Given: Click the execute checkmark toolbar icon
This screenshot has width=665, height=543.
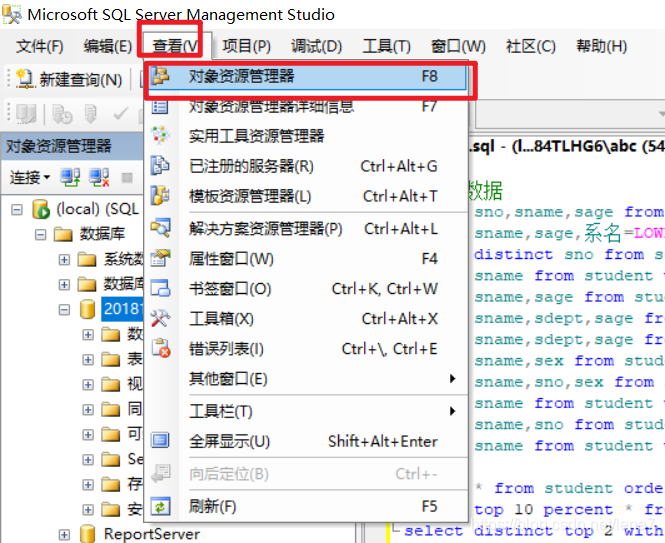Looking at the screenshot, I should 120,113.
